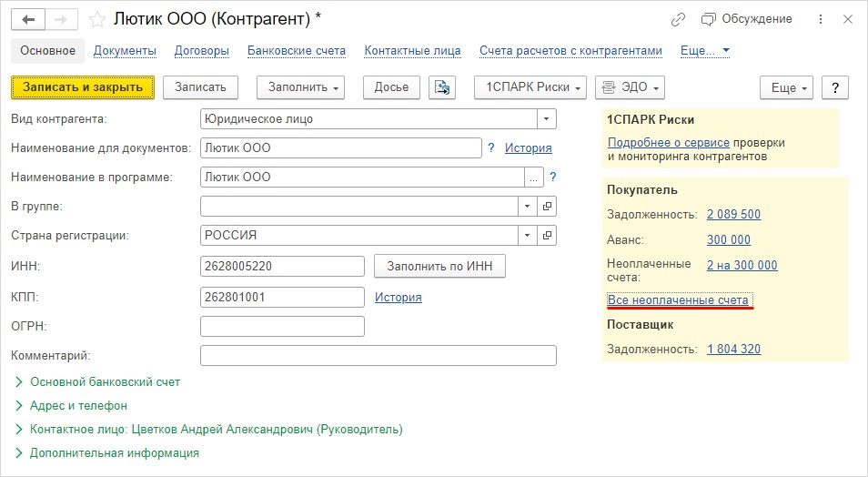Screen dimensions: 868x477
Task: Click the document icon button next to Досье
Action: (442, 87)
